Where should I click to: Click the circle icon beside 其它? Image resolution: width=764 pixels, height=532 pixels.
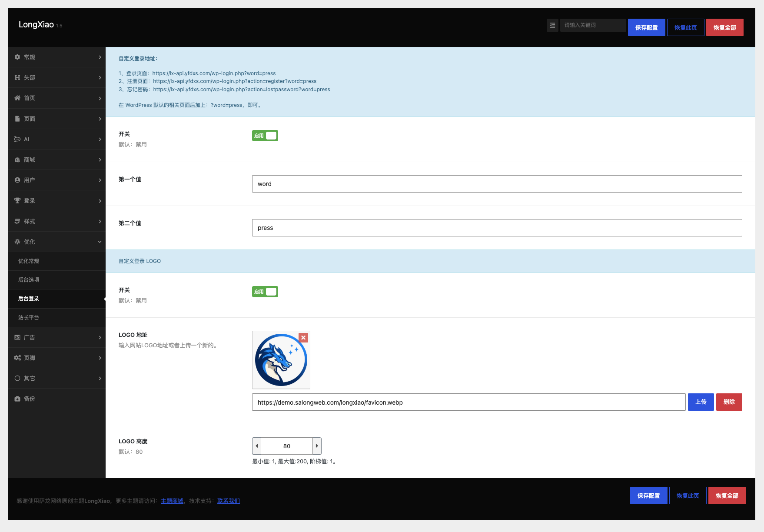point(17,378)
